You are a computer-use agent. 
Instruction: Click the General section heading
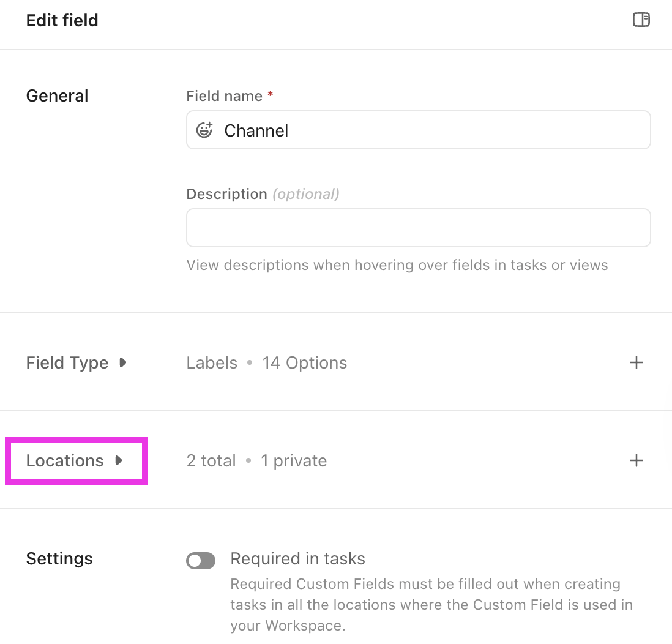[57, 95]
